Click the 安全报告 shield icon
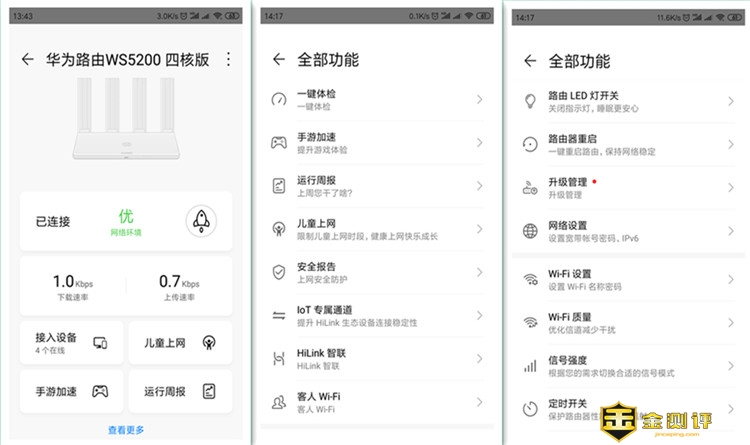The height and width of the screenshot is (445, 750). coord(279,272)
